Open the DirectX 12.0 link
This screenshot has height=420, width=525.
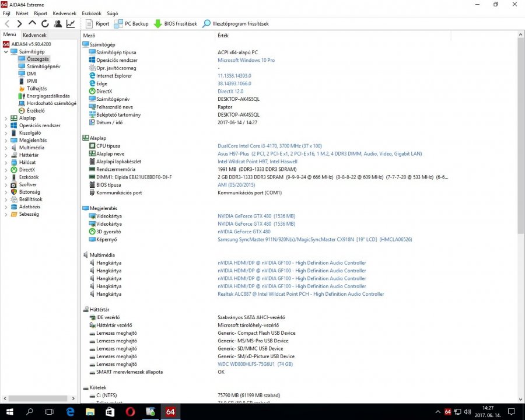[230, 92]
